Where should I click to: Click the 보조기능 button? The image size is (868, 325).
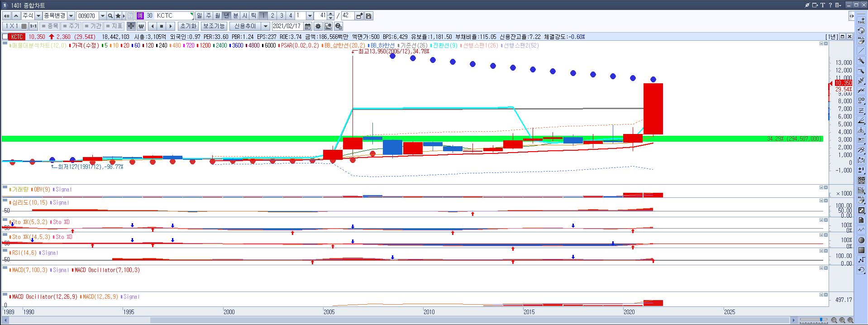[214, 26]
